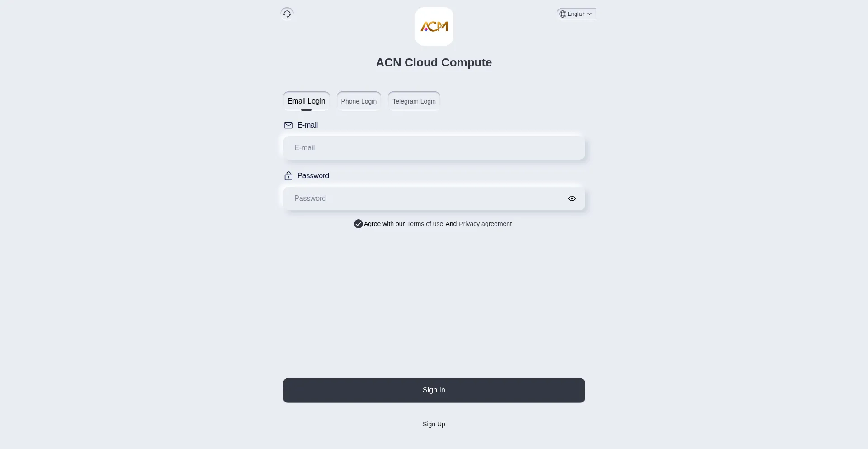
Task: Select the Email Login tab
Action: [x=306, y=101]
